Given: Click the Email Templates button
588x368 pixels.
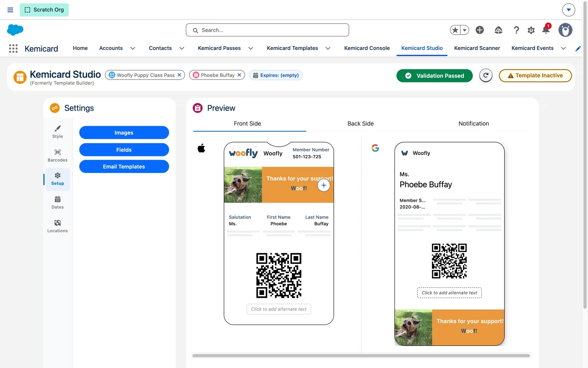Looking at the screenshot, I should [124, 166].
